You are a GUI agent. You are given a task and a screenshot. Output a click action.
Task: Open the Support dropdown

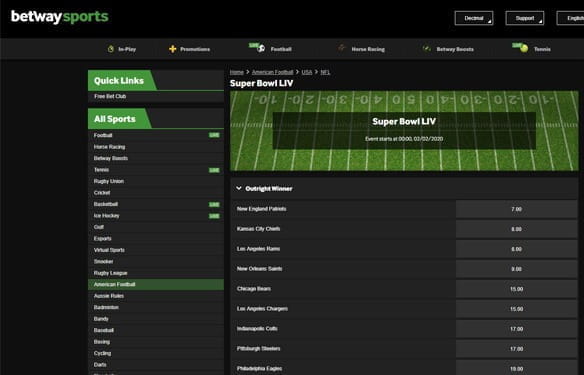[x=524, y=18]
